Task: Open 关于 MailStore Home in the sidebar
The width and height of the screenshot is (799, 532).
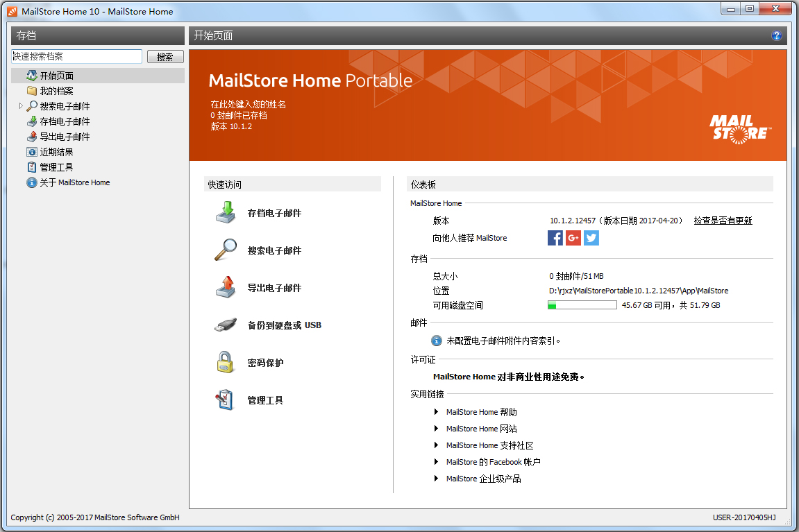Action: tap(74, 182)
